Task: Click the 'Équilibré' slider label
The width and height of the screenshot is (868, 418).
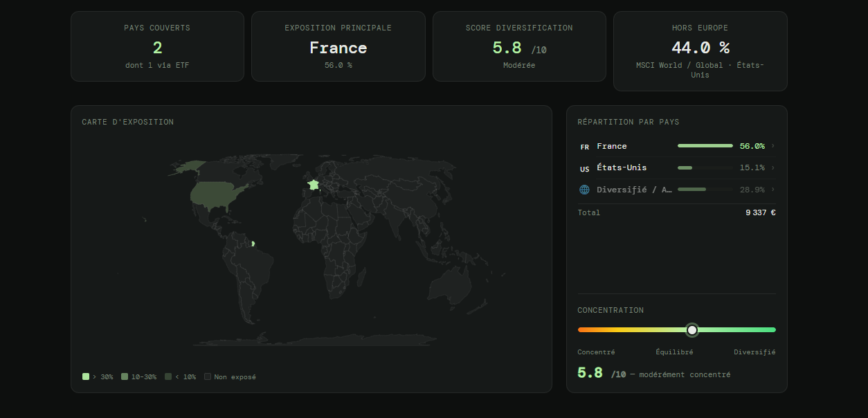Action: (674, 352)
